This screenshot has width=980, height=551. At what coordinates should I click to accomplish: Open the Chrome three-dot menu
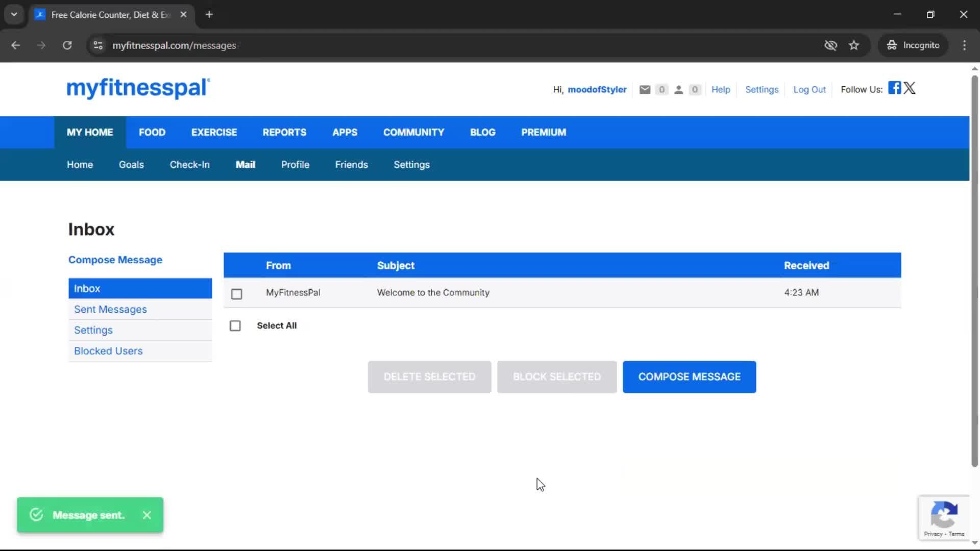[x=964, y=45]
